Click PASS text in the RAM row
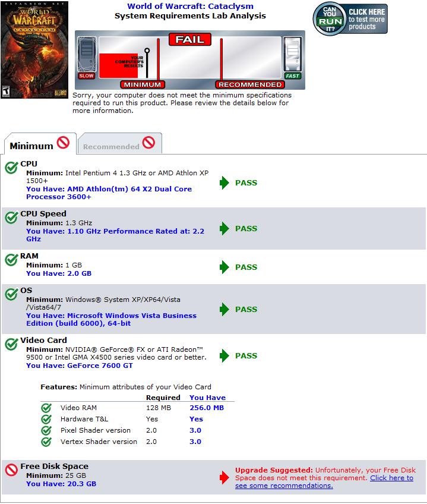The height and width of the screenshot is (504, 427). coord(246,267)
